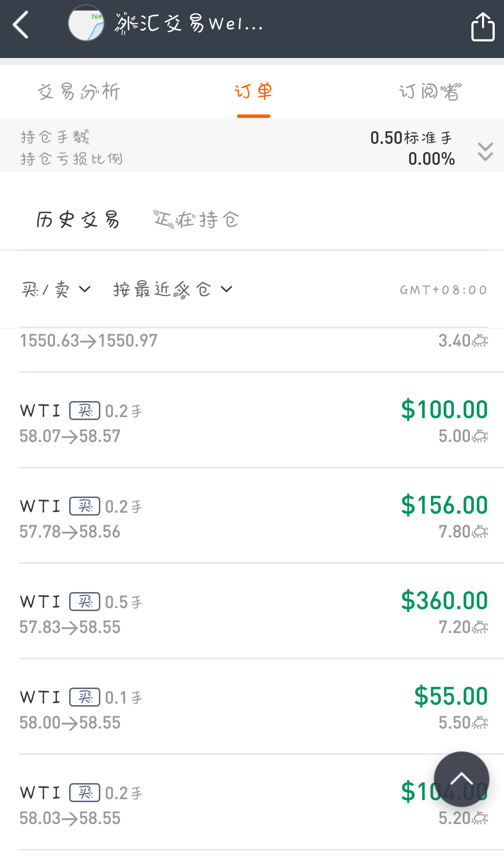Tap the GMT+08:00 timezone label

(x=443, y=290)
